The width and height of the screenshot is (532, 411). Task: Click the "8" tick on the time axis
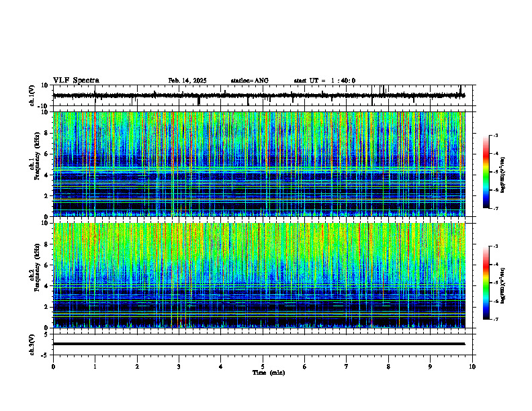pyautogui.click(x=388, y=367)
